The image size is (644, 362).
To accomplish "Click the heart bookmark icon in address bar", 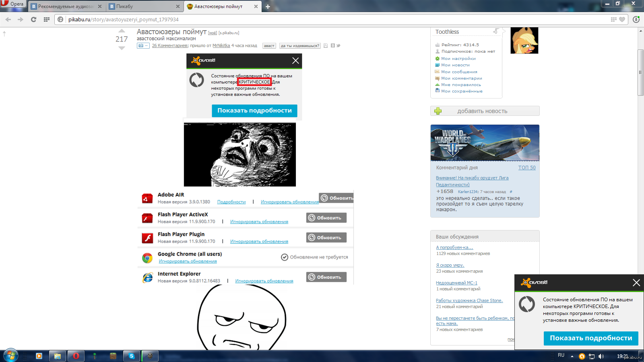I will coord(622,19).
